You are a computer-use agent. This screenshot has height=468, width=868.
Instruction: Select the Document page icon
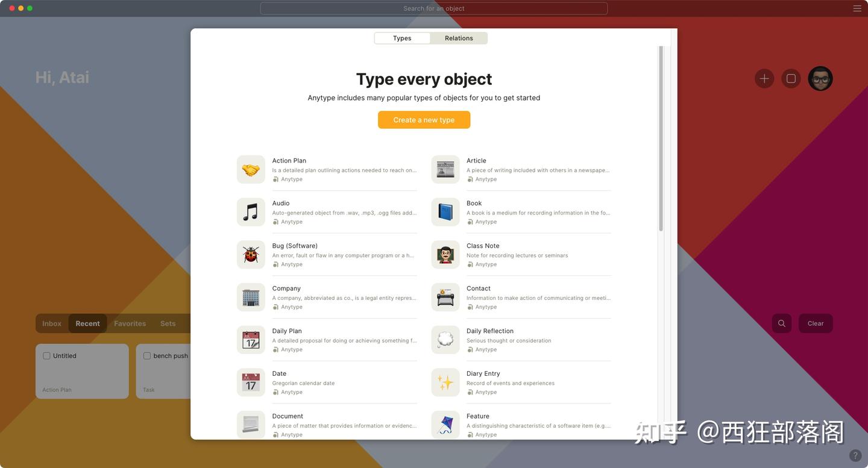pos(251,425)
